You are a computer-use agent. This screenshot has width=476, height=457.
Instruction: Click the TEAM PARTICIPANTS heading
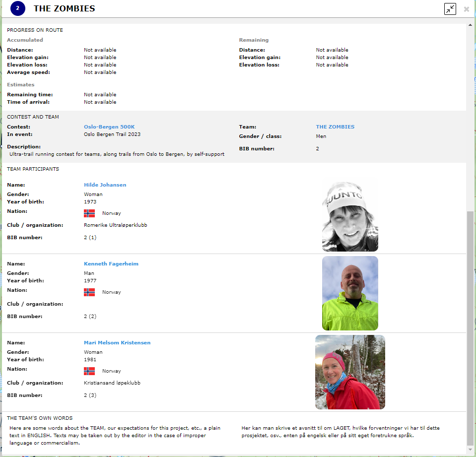pos(33,169)
